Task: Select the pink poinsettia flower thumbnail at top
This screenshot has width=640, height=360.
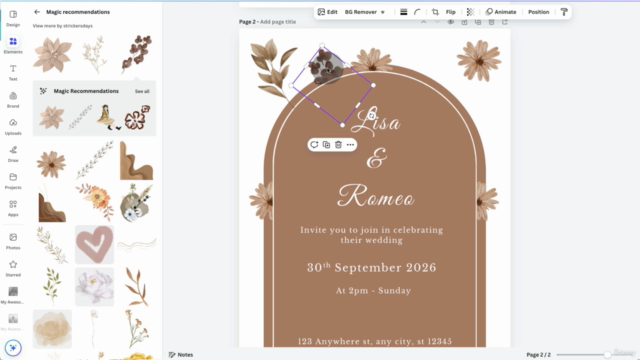Action: (x=52, y=54)
